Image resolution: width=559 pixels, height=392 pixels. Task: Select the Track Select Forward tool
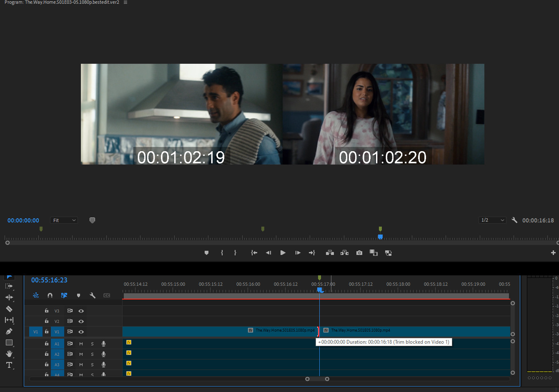coord(9,286)
